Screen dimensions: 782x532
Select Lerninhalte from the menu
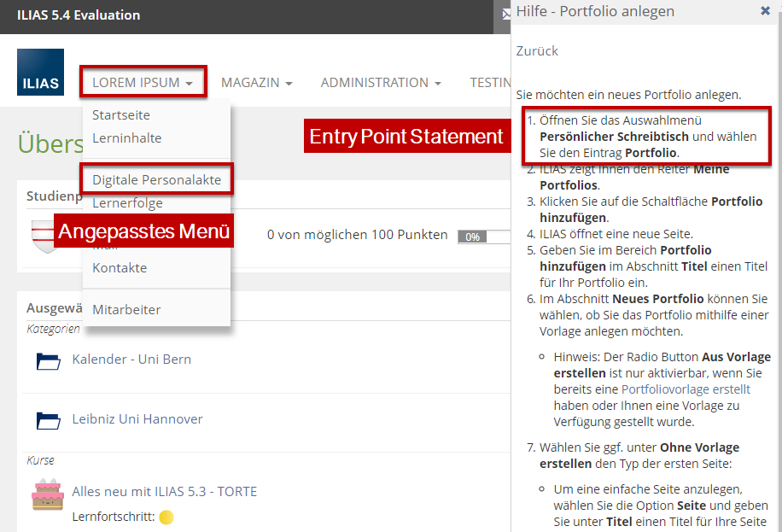pos(126,137)
